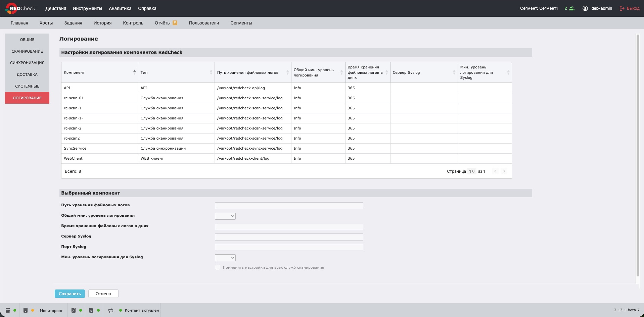
Task: Sort table by Тип column
Action: pyautogui.click(x=211, y=72)
